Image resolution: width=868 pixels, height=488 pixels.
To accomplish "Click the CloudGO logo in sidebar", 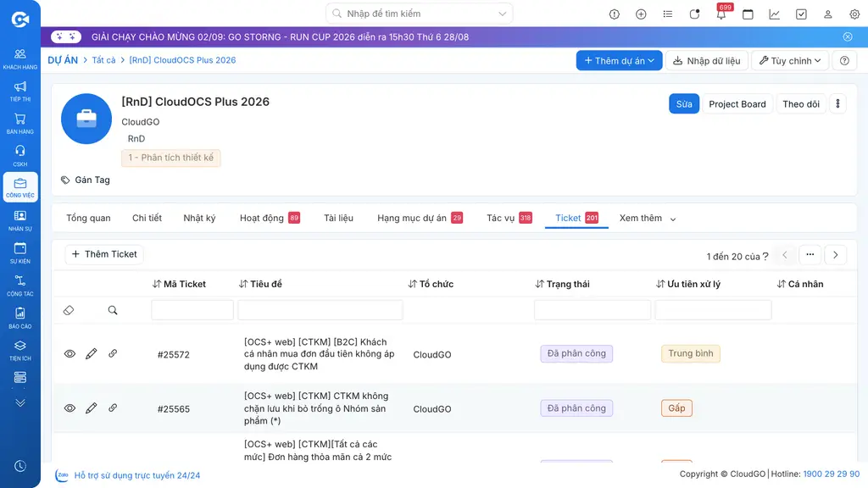I will pyautogui.click(x=20, y=19).
